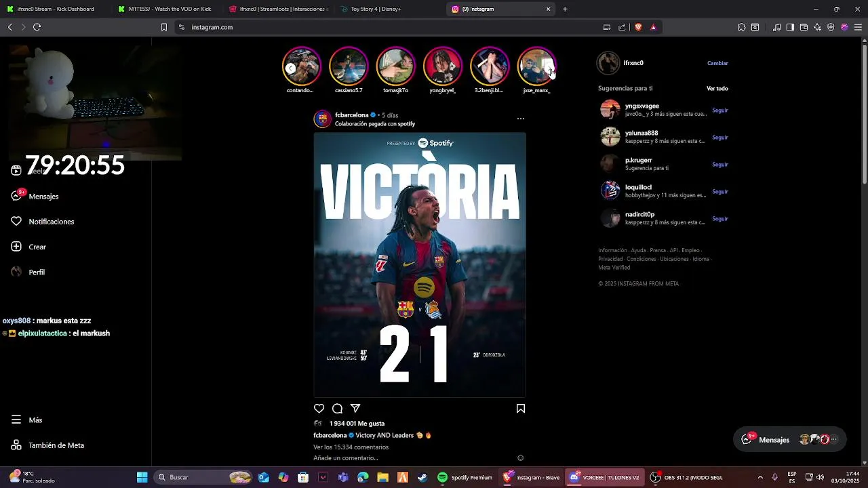Open Ver los 15.334 comentarios
868x488 pixels.
click(x=351, y=447)
